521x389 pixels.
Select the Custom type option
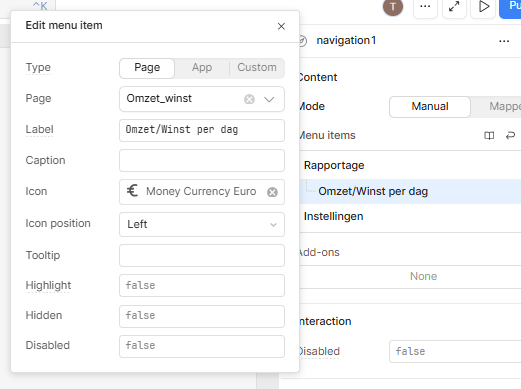click(257, 68)
